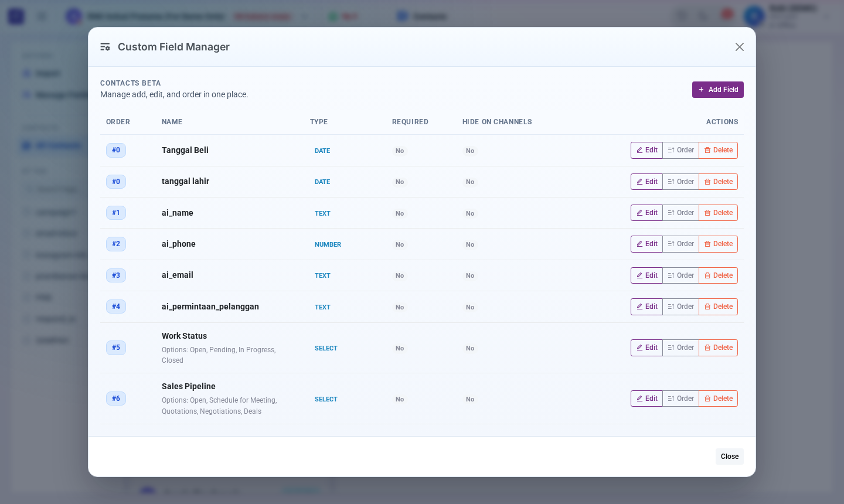Click the Sales Pipeline field name
The image size is (844, 504).
[x=189, y=386]
